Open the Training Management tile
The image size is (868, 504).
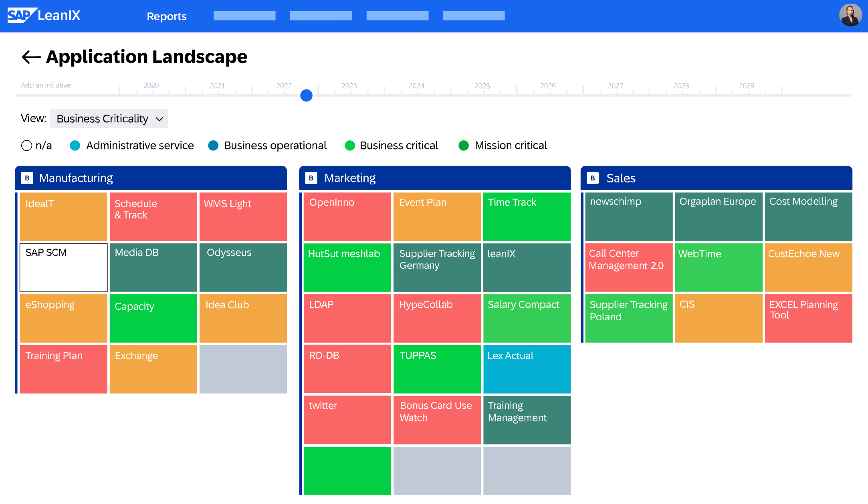coord(527,420)
